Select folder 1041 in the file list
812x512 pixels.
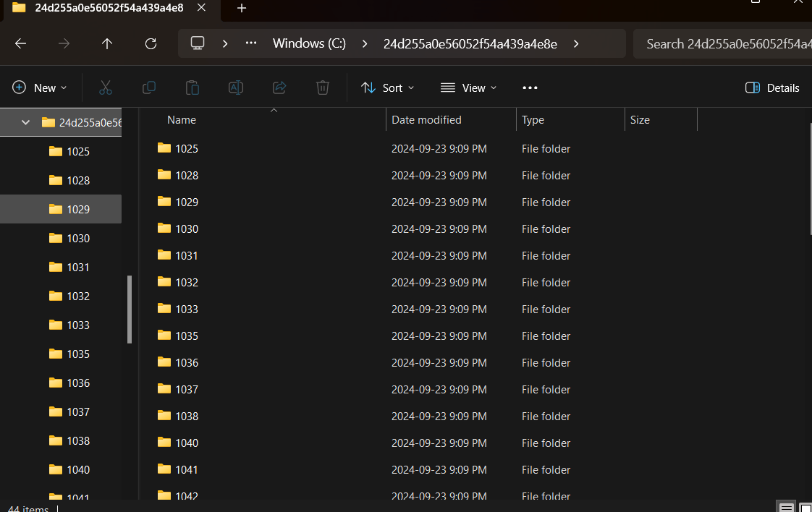(x=187, y=470)
